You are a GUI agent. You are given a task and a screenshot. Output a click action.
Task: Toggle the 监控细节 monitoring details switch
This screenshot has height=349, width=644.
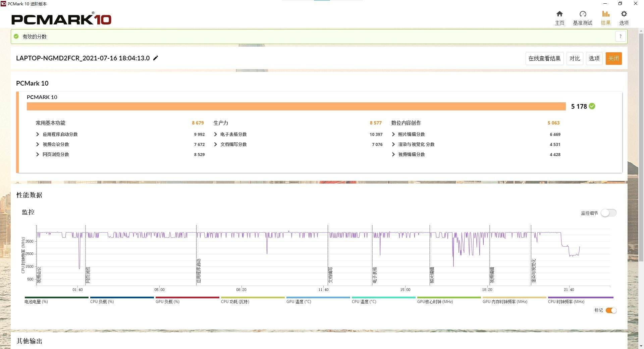608,213
